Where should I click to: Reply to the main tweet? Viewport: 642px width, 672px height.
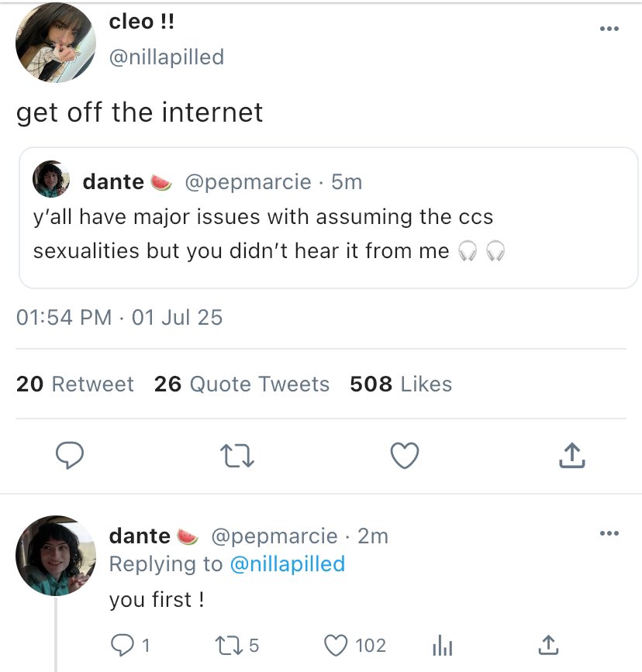pos(70,456)
